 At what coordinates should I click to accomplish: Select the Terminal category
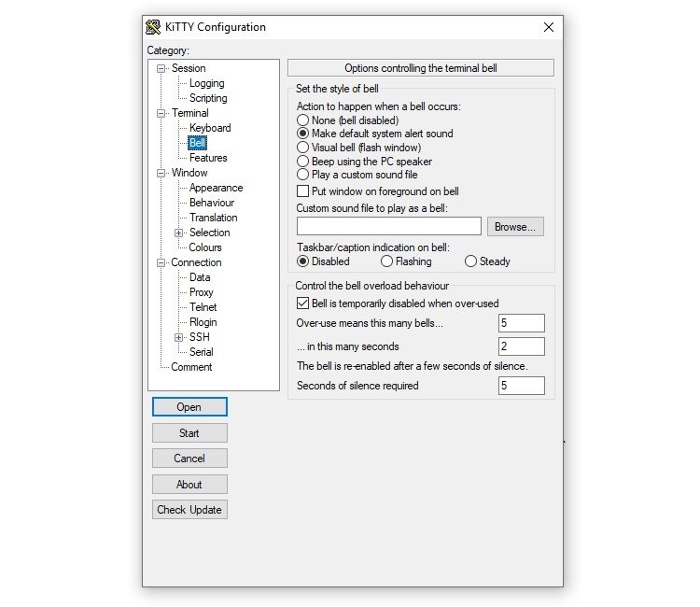(190, 113)
